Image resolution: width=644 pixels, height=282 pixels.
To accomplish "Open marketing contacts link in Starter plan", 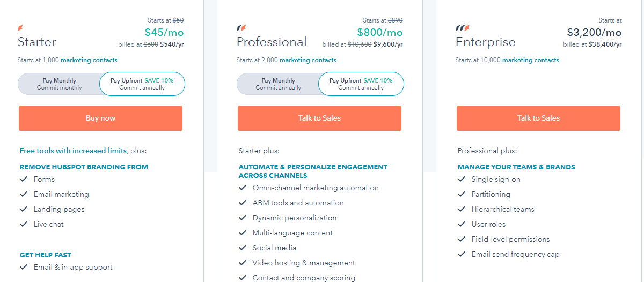I will (89, 60).
